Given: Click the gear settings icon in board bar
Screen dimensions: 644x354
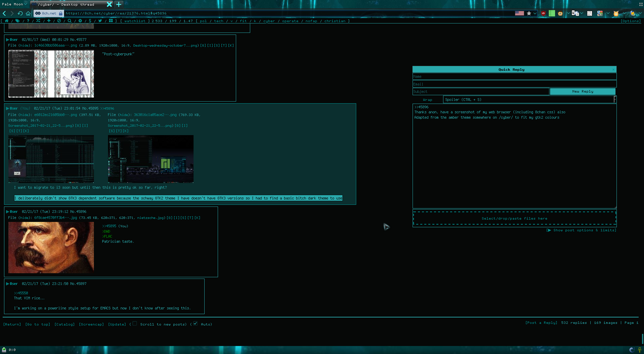Looking at the screenshot, I should point(80,21).
